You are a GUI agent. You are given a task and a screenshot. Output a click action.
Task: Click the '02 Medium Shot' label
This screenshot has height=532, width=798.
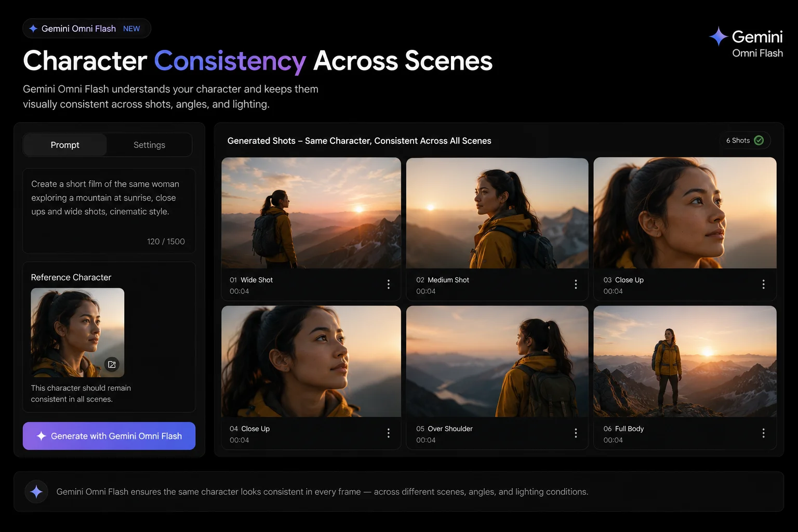point(443,280)
